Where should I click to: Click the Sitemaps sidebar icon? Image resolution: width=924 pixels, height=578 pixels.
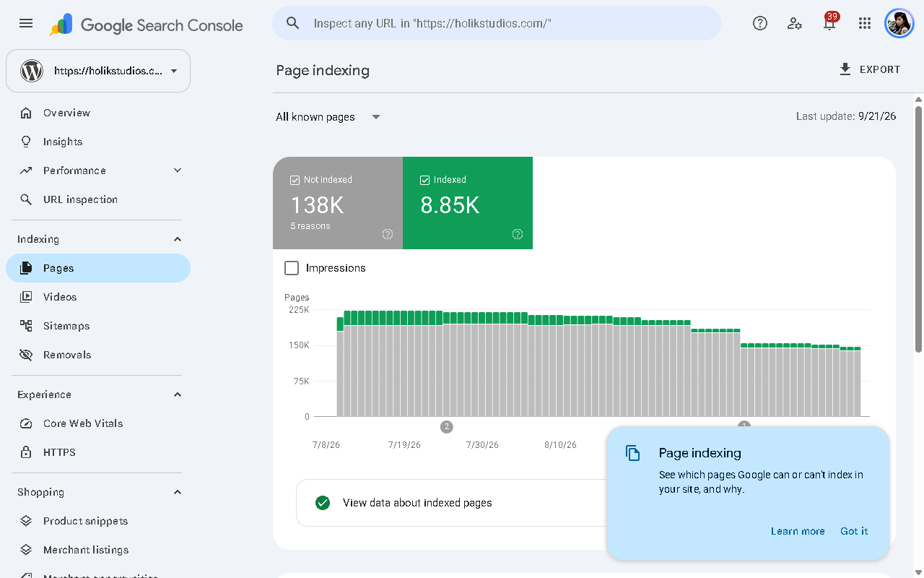coord(26,326)
